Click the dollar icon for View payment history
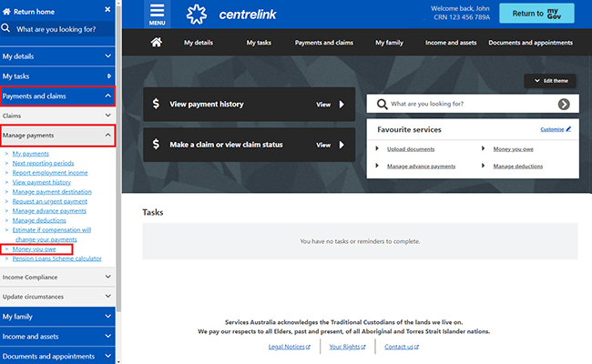Screen dimensions: 592x364 coord(156,104)
